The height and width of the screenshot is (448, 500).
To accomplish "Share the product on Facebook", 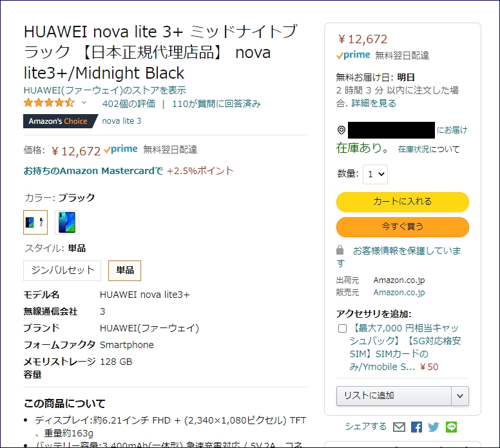I will coord(416,427).
